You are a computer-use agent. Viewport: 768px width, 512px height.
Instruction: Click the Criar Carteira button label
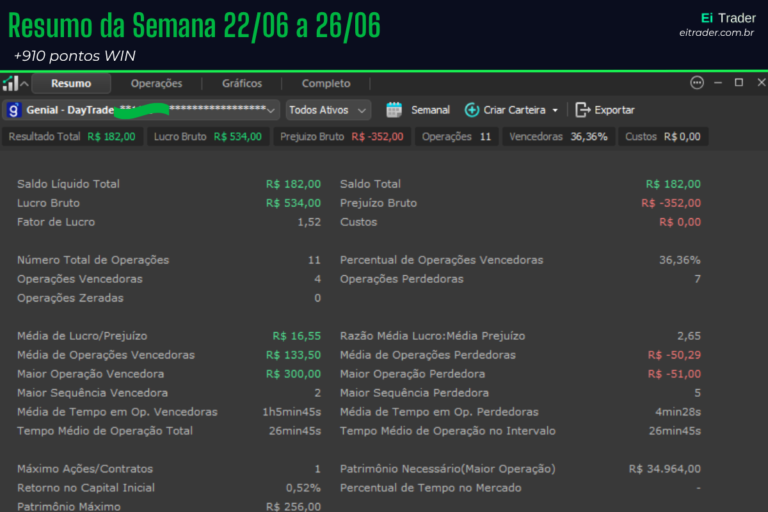[x=514, y=110]
